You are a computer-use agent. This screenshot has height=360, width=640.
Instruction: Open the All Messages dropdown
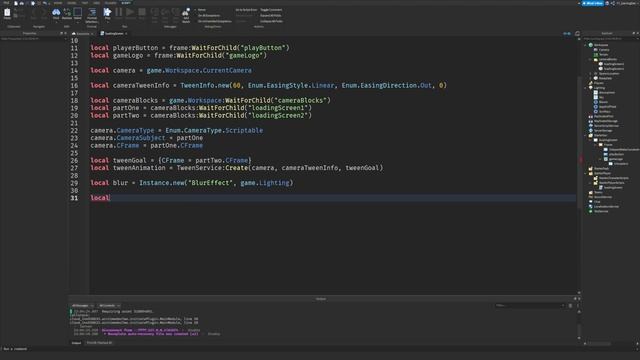coord(83,306)
